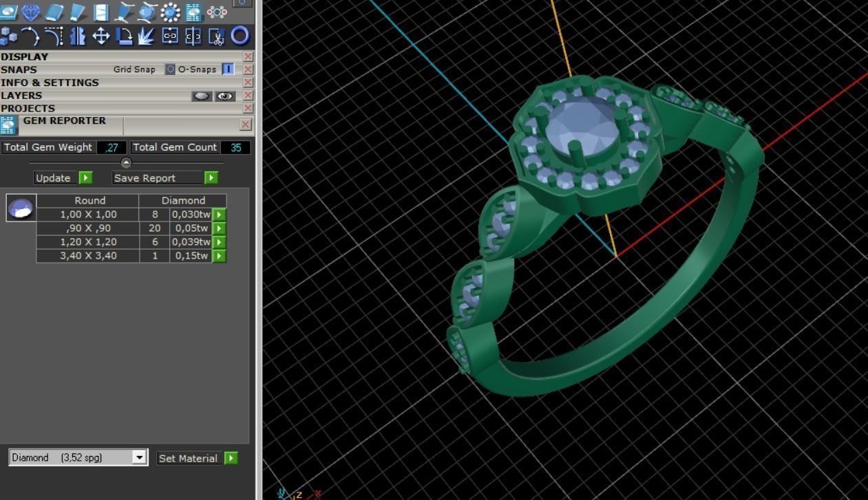Screen dimensions: 868x500
Task: Click the tapered shape on curve icon
Action: [125, 12]
